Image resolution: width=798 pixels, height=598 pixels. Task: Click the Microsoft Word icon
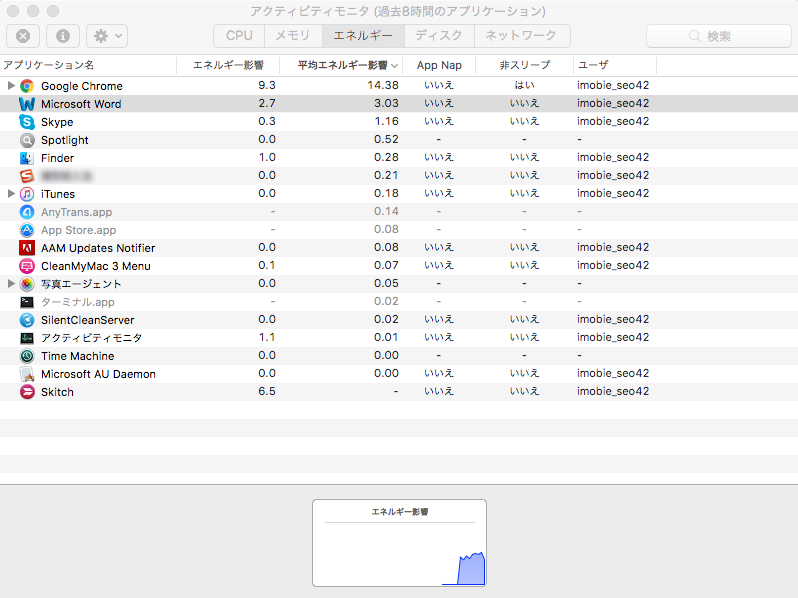point(27,104)
